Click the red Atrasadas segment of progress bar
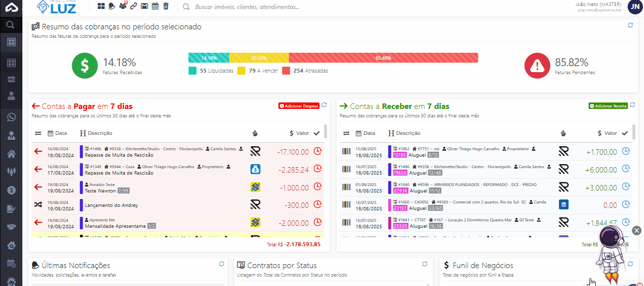 click(x=383, y=58)
